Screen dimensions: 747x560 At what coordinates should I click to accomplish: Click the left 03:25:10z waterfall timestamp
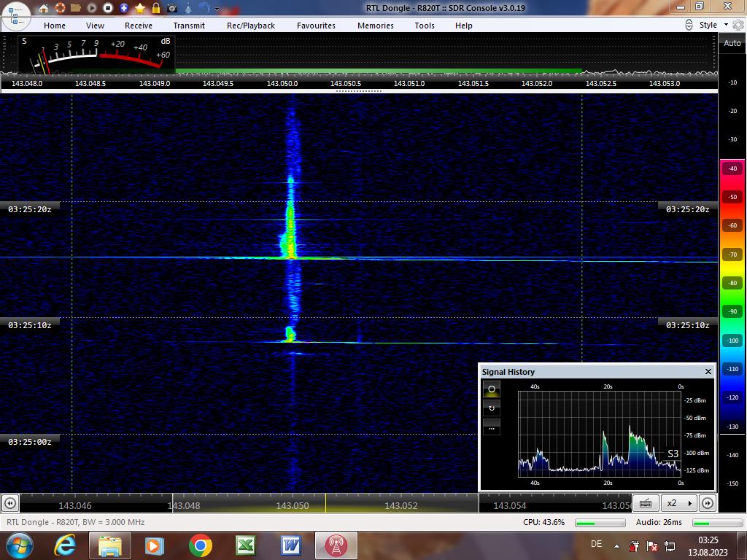tap(29, 324)
